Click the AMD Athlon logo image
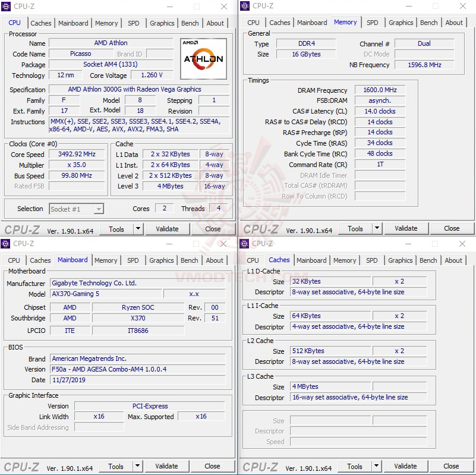The width and height of the screenshot is (476, 475). (203, 59)
